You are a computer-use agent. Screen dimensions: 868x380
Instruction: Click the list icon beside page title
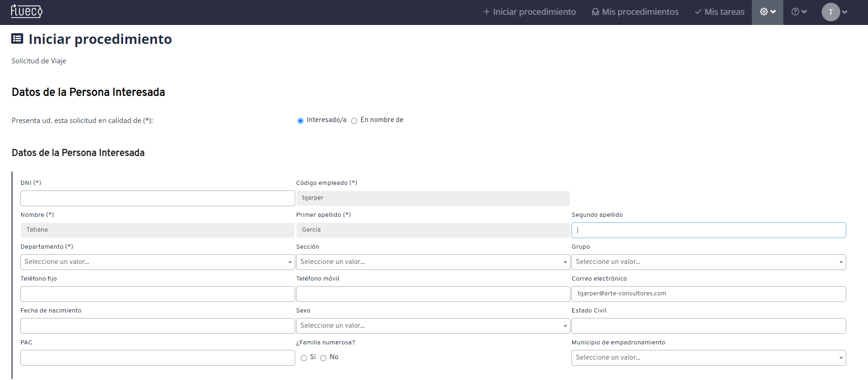click(17, 38)
